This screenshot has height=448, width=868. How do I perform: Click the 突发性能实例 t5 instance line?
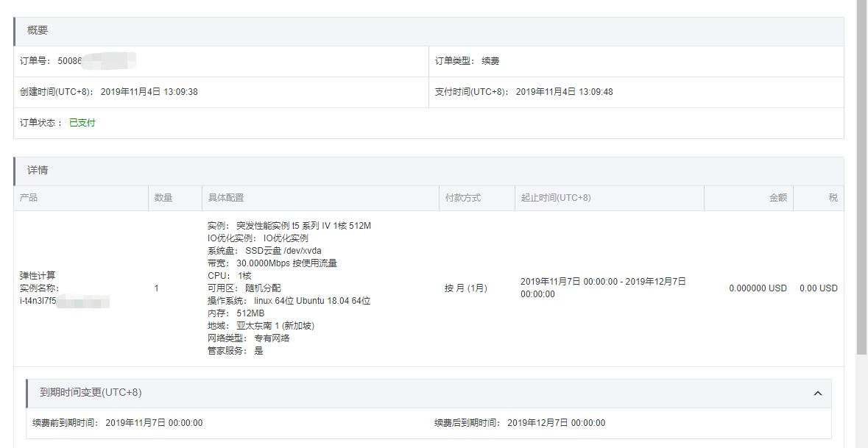[x=289, y=226]
